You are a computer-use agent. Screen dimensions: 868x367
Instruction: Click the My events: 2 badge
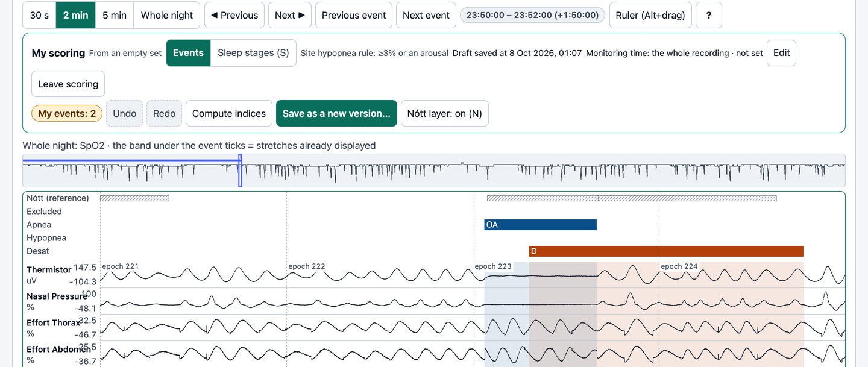67,113
